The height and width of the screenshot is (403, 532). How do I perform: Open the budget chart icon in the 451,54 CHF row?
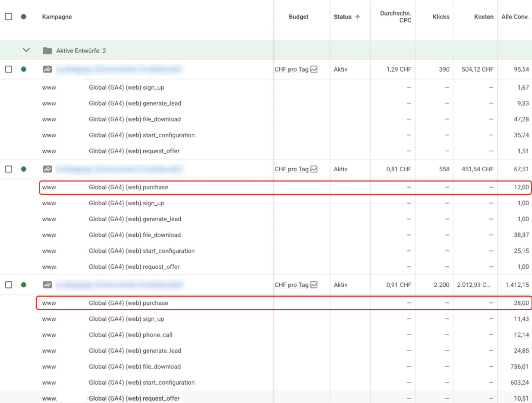click(314, 169)
